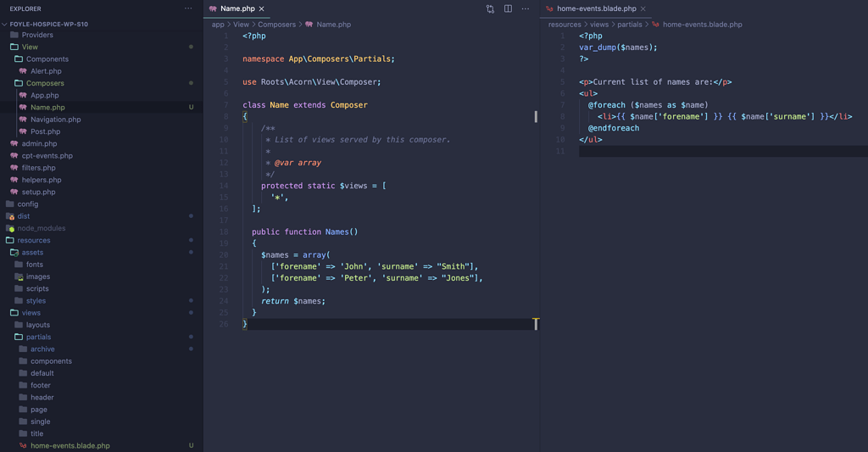Viewport: 868px width, 452px height.
Task: Open Explorer panel more actions ellipsis
Action: 188,8
